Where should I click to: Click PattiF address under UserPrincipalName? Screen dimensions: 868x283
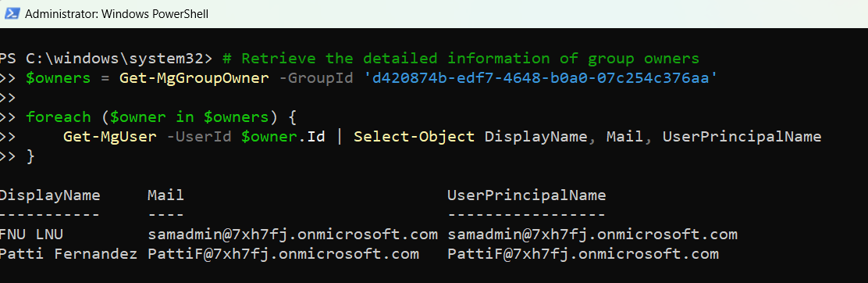pyautogui.click(x=583, y=254)
